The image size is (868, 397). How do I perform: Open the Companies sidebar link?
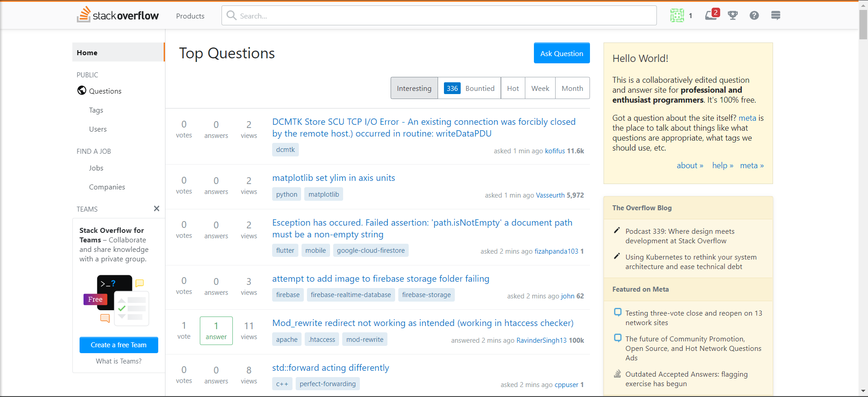tap(107, 187)
